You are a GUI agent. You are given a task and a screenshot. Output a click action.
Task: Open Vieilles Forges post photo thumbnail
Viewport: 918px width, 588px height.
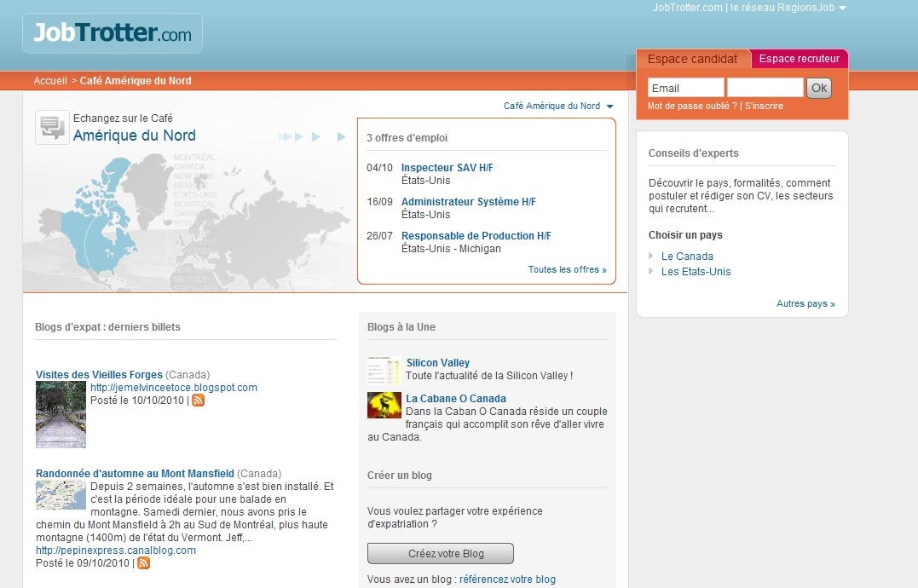[61, 414]
